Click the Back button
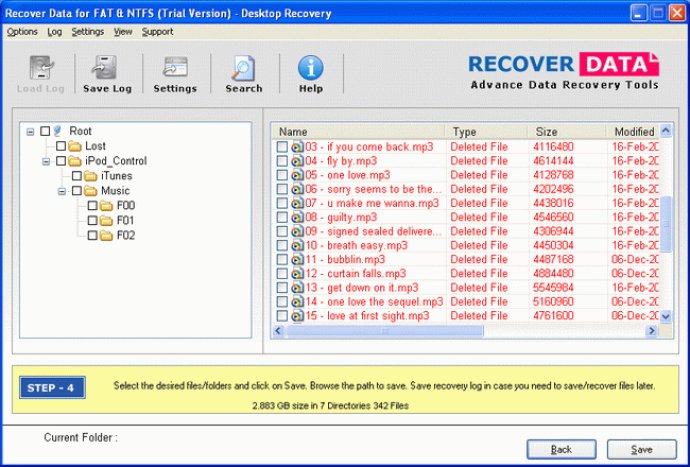The height and width of the screenshot is (467, 690). 562,449
